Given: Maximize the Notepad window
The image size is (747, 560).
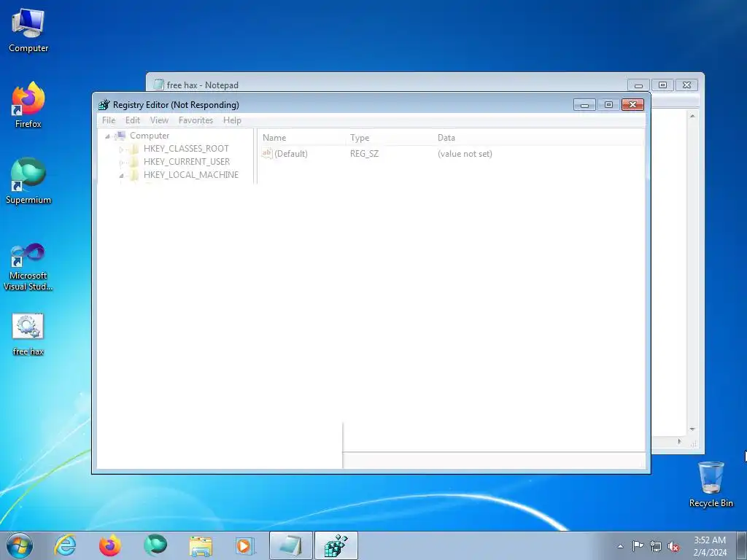Looking at the screenshot, I should (662, 85).
